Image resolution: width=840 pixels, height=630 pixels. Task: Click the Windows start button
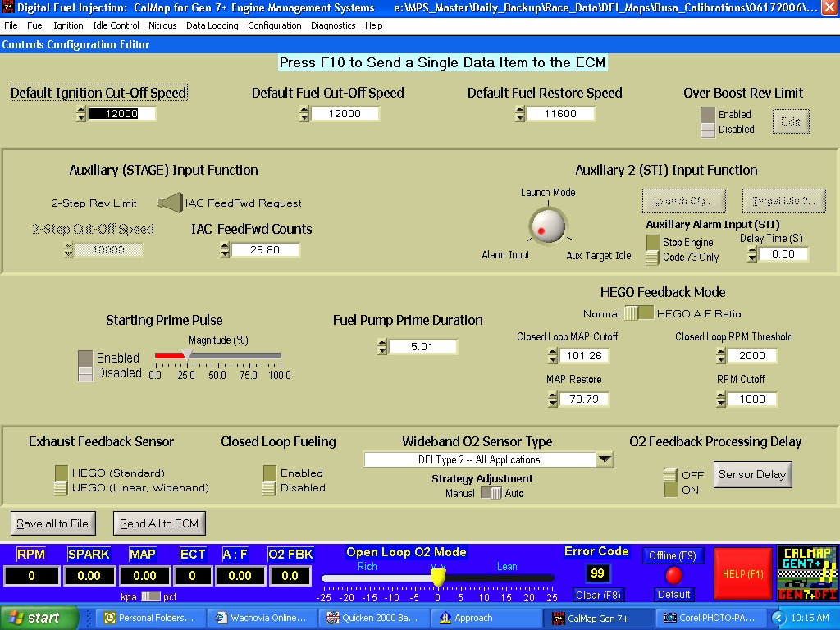pyautogui.click(x=39, y=618)
